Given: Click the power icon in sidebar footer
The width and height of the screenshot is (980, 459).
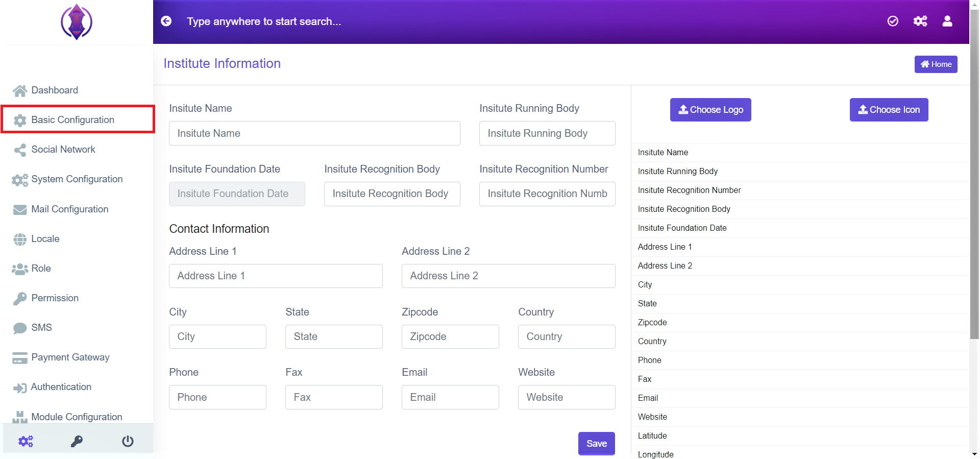Looking at the screenshot, I should tap(128, 441).
